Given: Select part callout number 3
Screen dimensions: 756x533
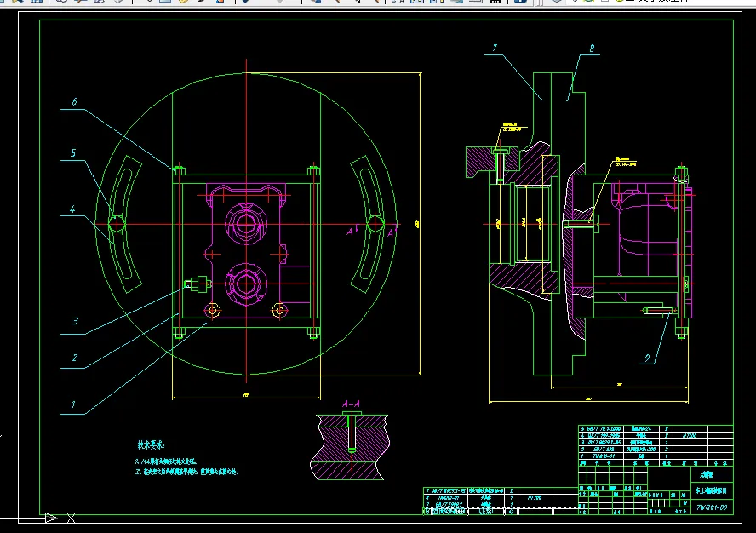Looking at the screenshot, I should (75, 321).
